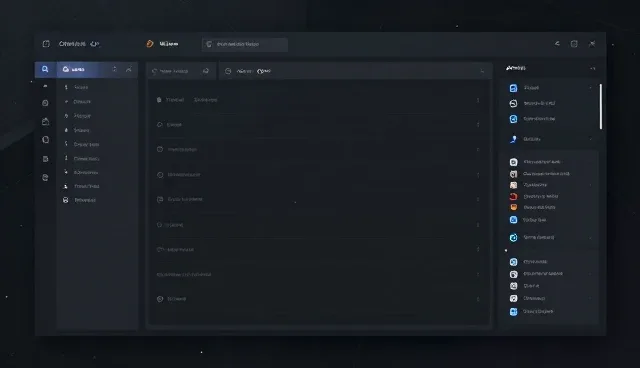This screenshot has width=640, height=368.
Task: Click the white scrollbar in the right panel
Action: 600,106
